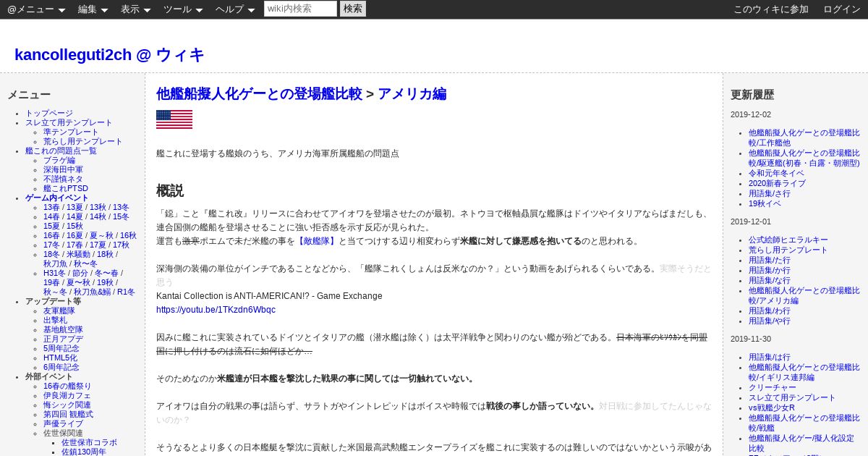The image size is (868, 456).
Task: Open the kancolleguti2ch @ ウィキ site title
Action: (x=109, y=55)
